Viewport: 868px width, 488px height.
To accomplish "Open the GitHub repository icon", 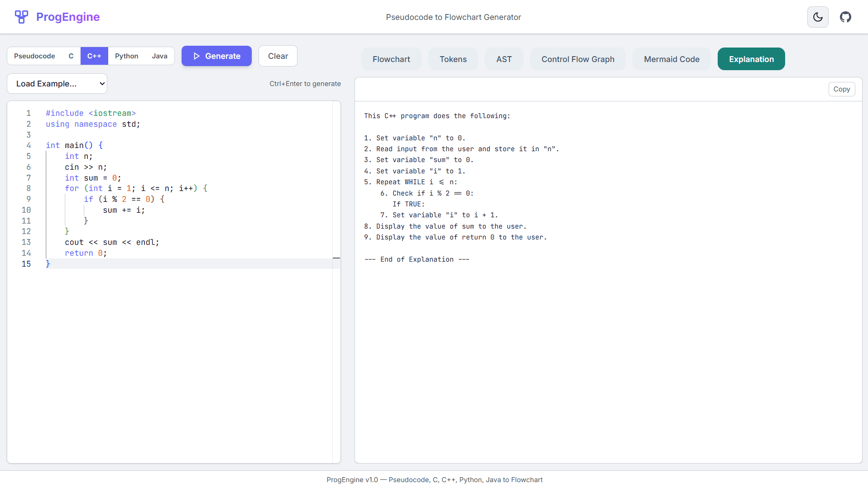I will click(x=845, y=17).
